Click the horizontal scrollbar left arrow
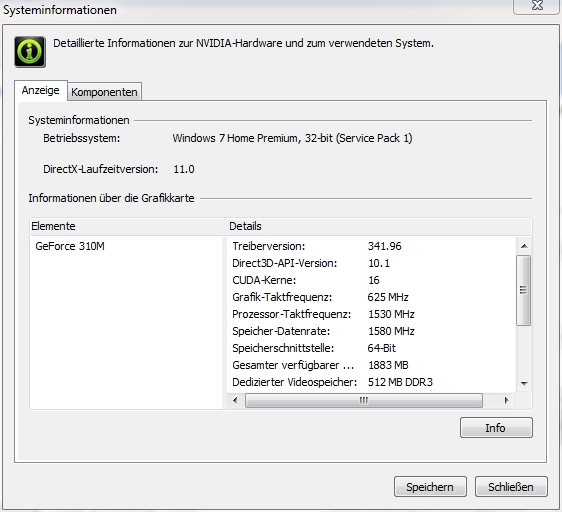562x512 pixels. pos(235,400)
